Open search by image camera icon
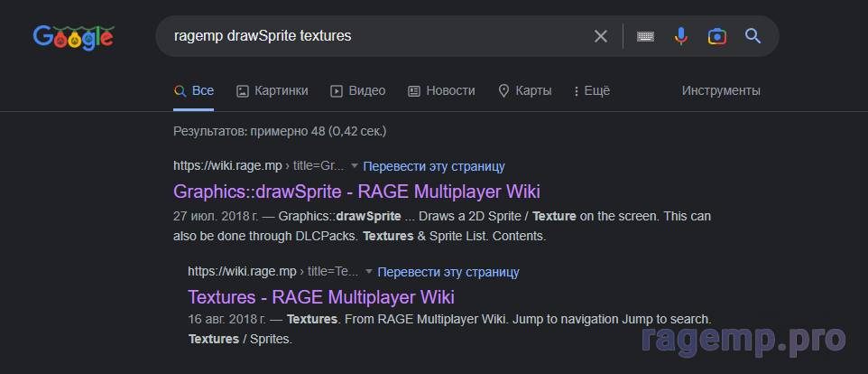 point(716,36)
